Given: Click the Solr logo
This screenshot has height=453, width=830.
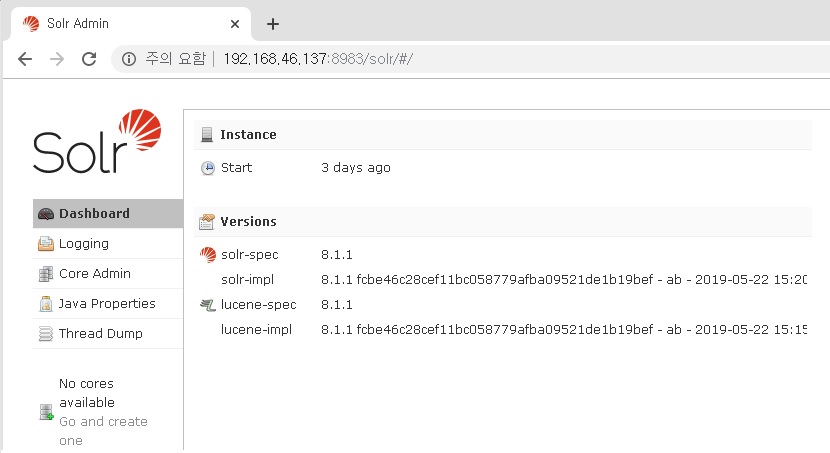Looking at the screenshot, I should [x=97, y=141].
